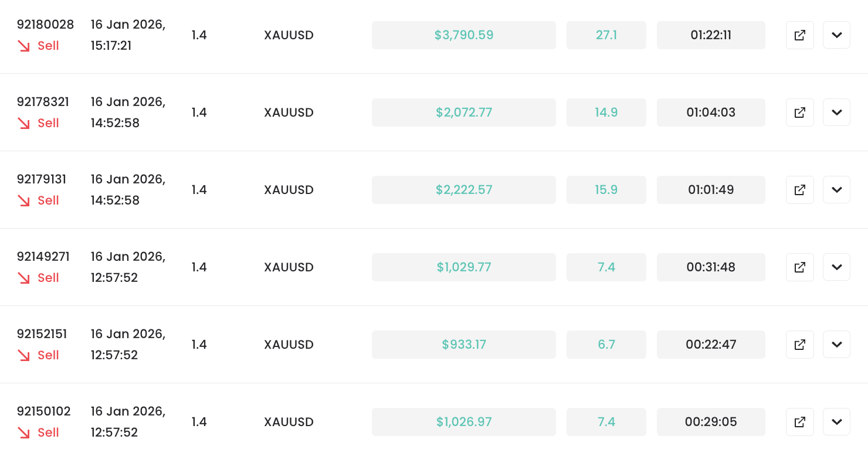Open external link for trade 92180028

coord(799,35)
